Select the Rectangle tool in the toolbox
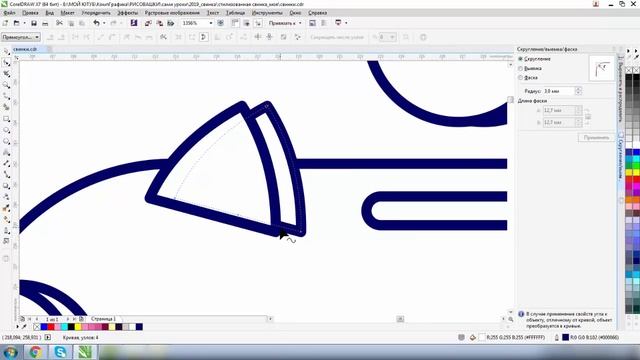 pos(6,119)
